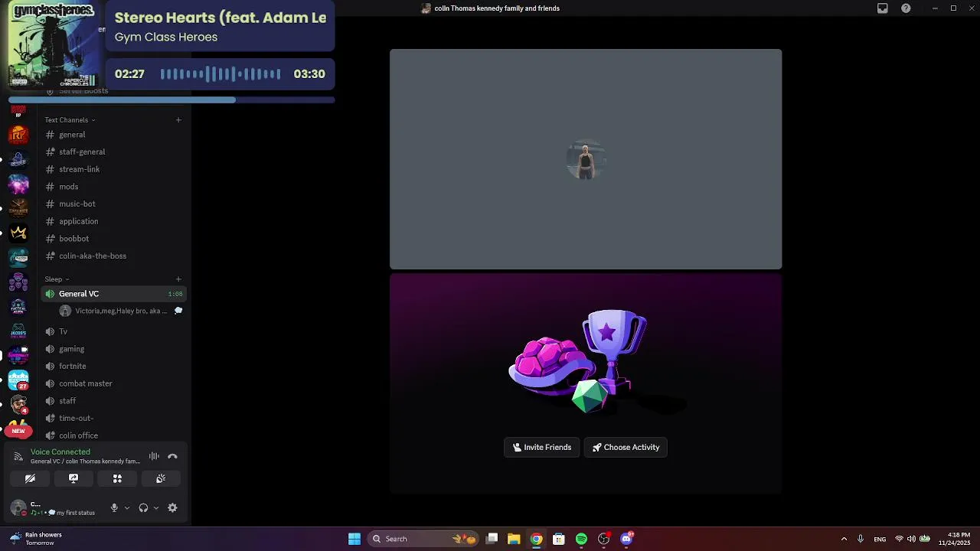
Task: Select the General VC voice channel
Action: 113,294
